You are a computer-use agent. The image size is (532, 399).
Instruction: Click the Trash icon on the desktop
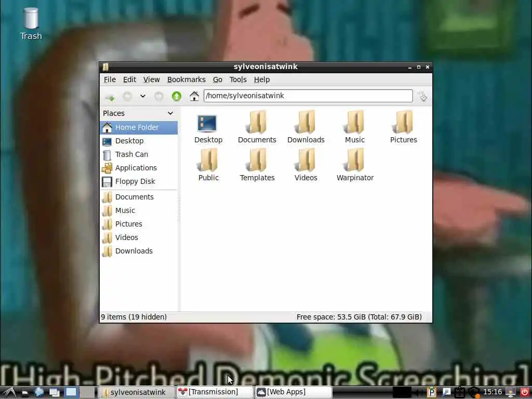(31, 24)
